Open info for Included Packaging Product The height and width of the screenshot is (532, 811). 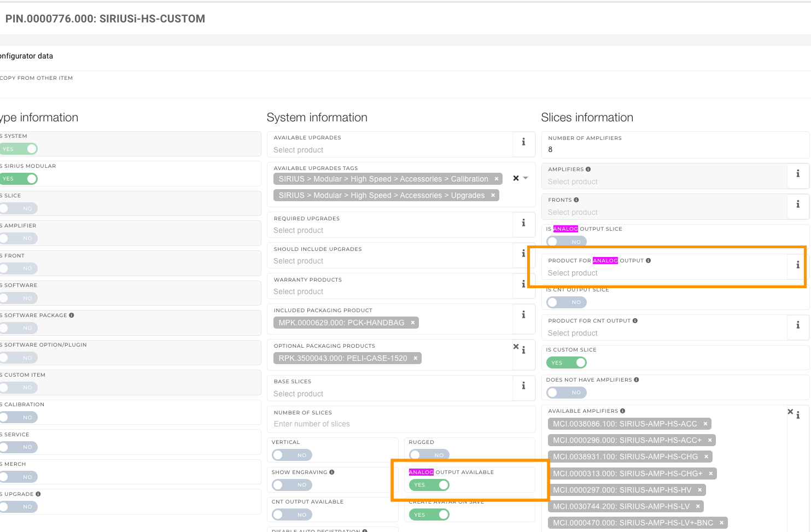(x=523, y=315)
